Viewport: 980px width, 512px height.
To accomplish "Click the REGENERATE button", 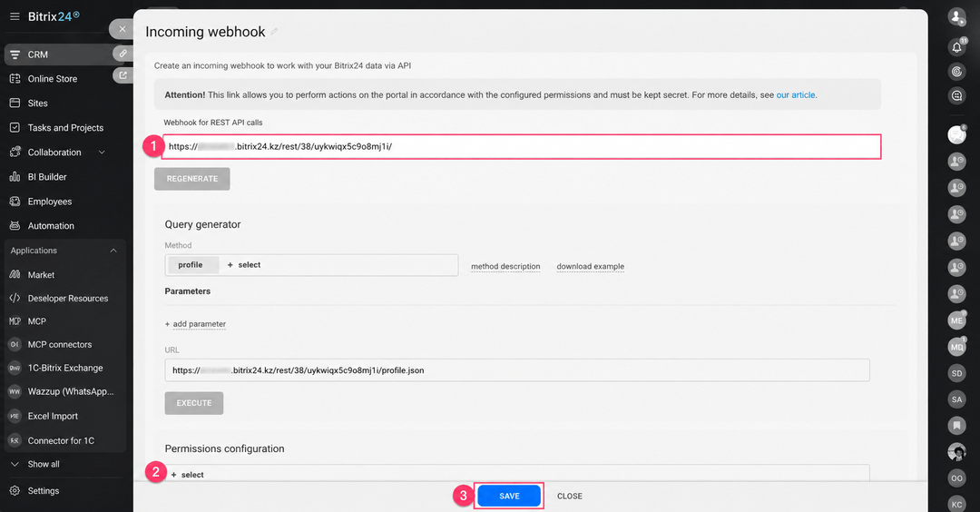I will coord(191,179).
